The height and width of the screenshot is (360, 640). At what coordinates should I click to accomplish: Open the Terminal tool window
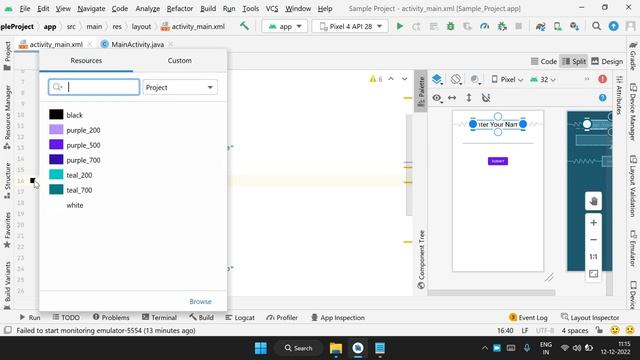coord(159,317)
